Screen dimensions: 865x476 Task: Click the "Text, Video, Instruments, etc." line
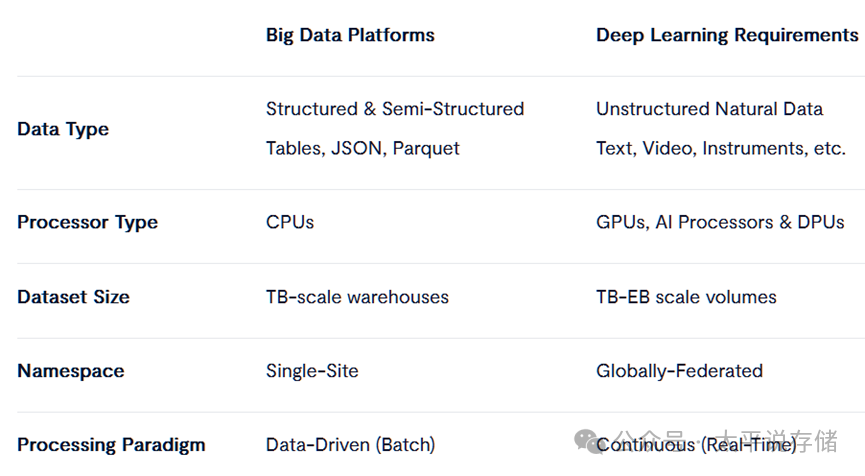tap(721, 148)
